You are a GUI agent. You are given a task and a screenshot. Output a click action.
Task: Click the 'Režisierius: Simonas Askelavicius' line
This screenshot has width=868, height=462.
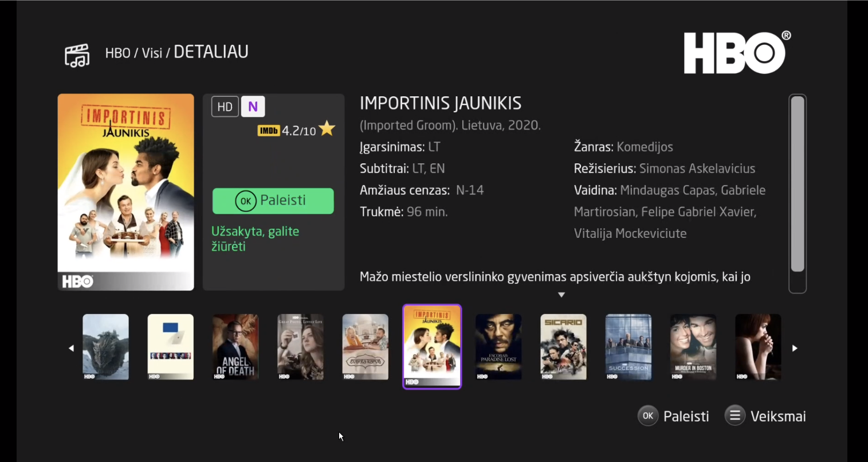click(665, 169)
